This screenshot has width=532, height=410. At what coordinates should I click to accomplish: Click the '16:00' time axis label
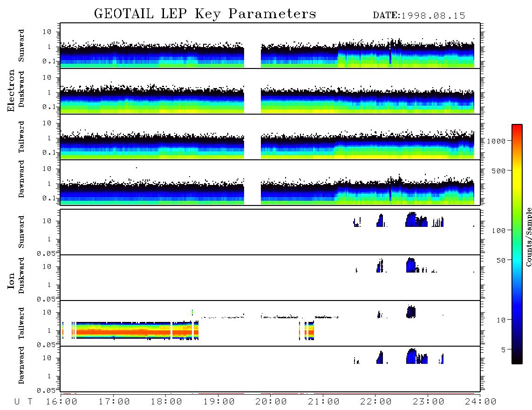62,402
